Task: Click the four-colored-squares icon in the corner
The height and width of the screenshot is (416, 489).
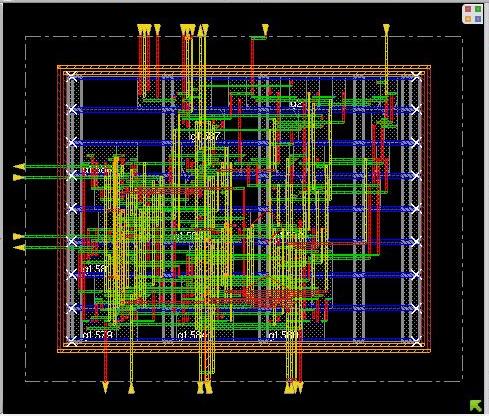Action: 473,14
